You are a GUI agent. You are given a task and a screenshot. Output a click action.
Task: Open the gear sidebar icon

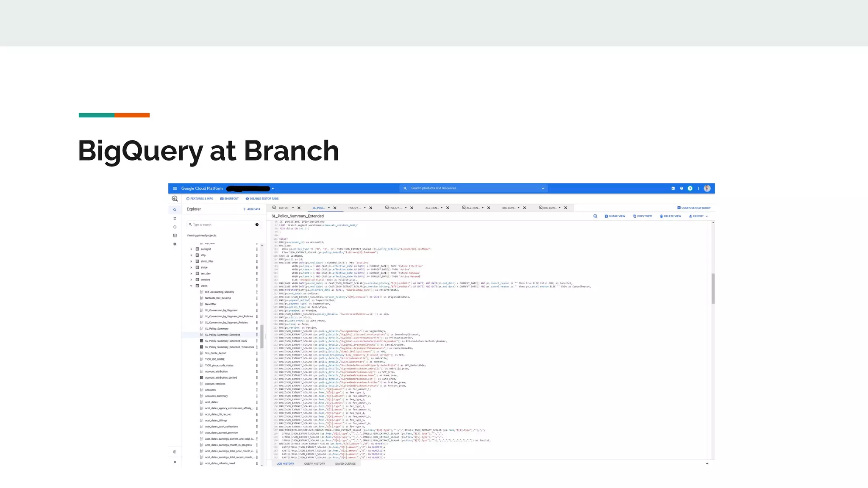(175, 244)
